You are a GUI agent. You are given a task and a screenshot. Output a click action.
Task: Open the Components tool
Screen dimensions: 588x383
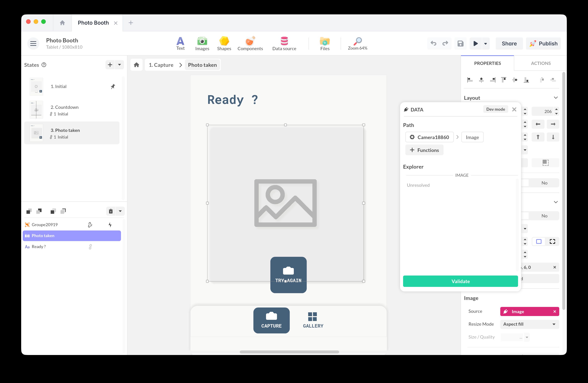coord(250,44)
